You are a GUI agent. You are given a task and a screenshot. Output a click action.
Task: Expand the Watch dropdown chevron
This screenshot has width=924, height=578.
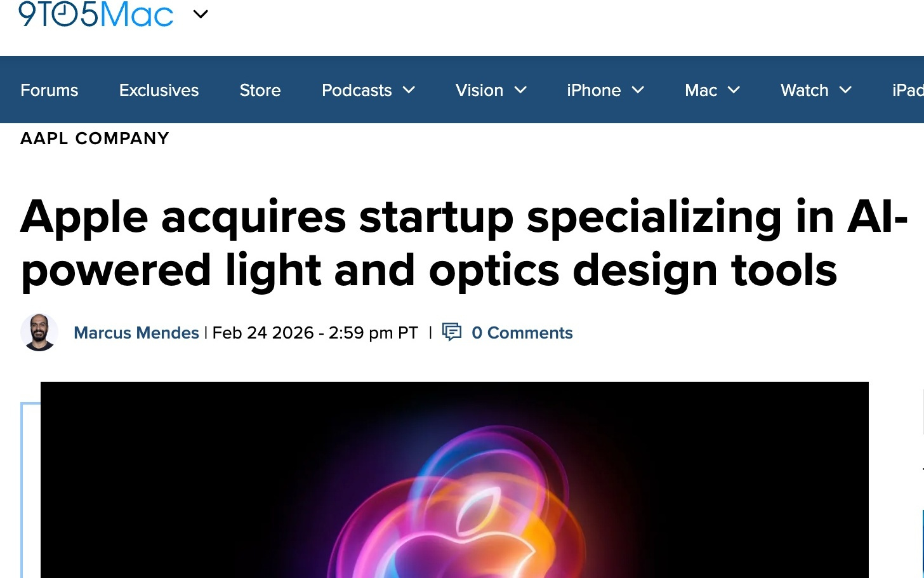pos(845,90)
